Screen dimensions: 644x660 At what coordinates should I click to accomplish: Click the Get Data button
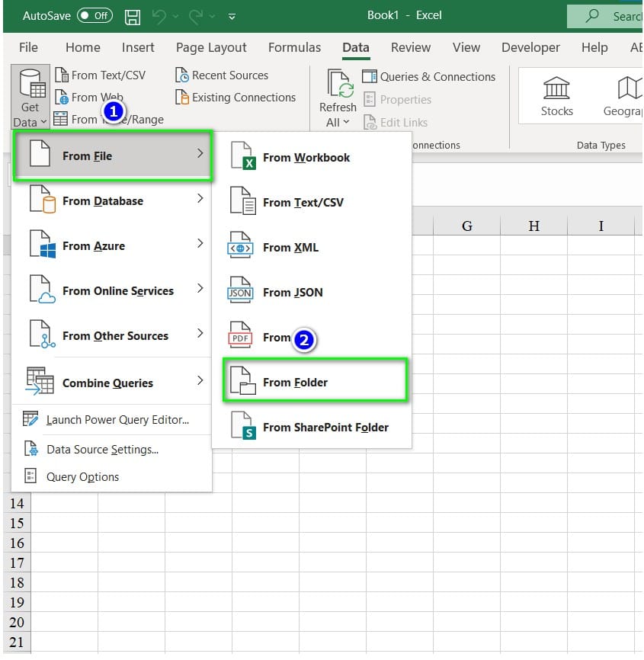click(30, 97)
